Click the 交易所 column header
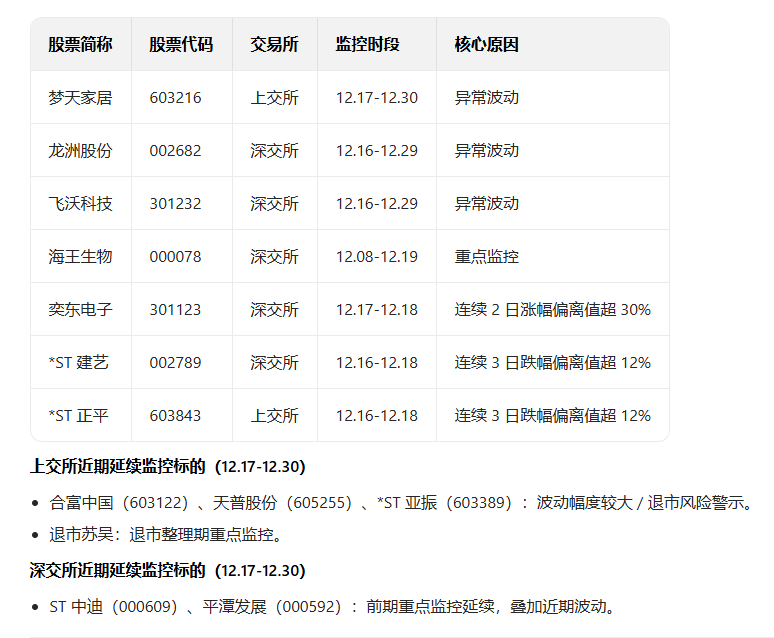This screenshot has width=774, height=638. [x=274, y=44]
